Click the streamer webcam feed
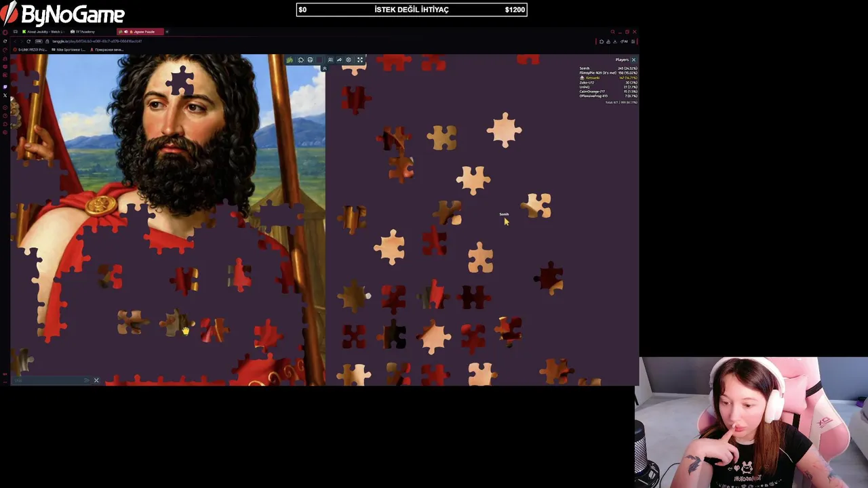The width and height of the screenshot is (868, 488). pyautogui.click(x=751, y=422)
